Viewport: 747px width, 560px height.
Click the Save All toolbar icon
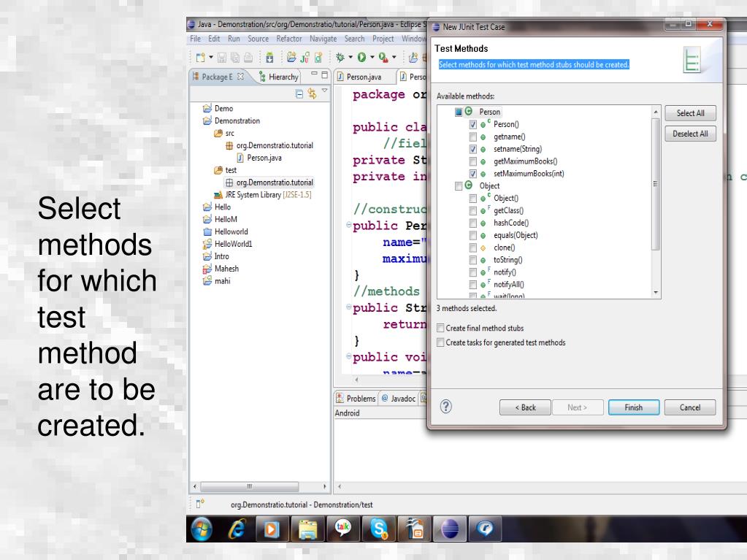click(x=235, y=58)
